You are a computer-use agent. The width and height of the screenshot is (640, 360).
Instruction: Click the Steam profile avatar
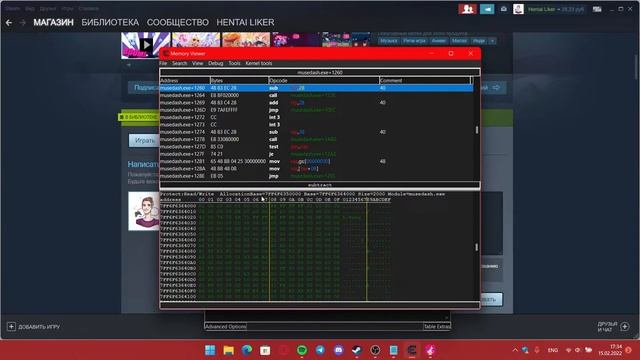coord(518,9)
